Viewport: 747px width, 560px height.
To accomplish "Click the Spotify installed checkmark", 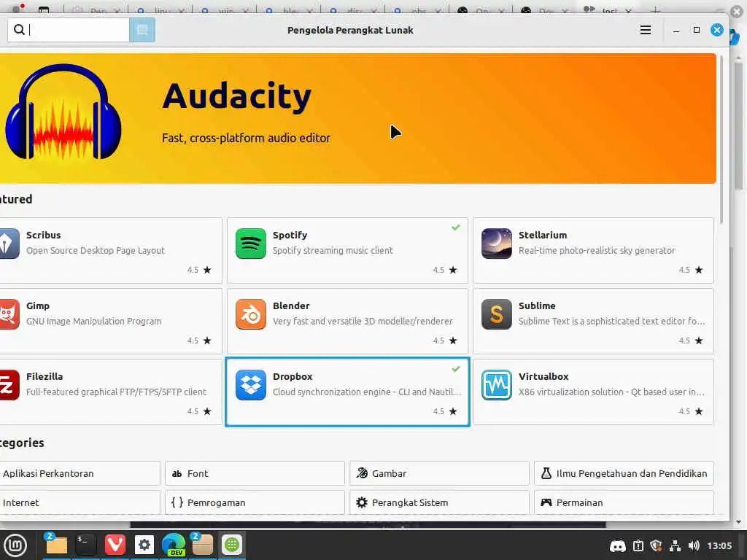I will pyautogui.click(x=456, y=227).
